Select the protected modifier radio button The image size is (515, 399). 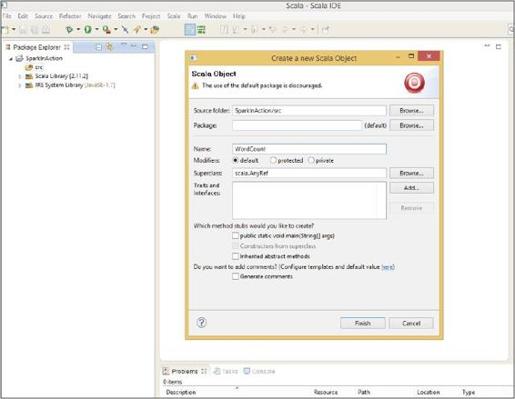tap(273, 160)
